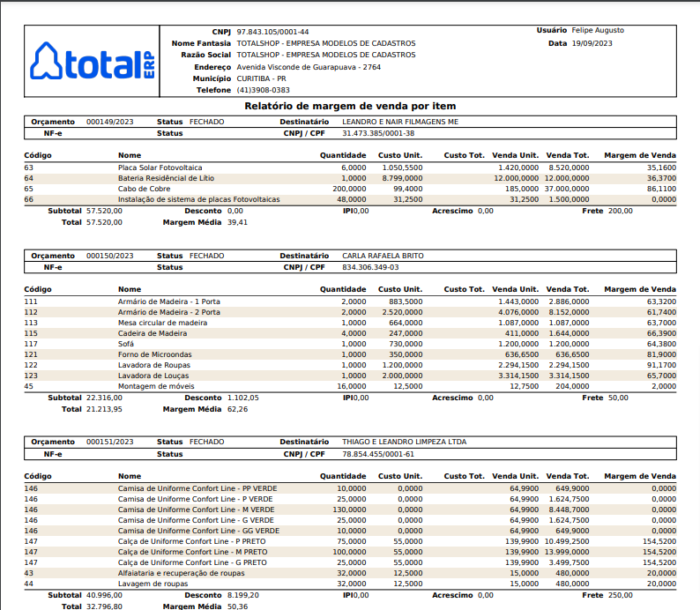Click Margem Média value 50,36
This screenshot has height=610, width=700.
(x=237, y=606)
